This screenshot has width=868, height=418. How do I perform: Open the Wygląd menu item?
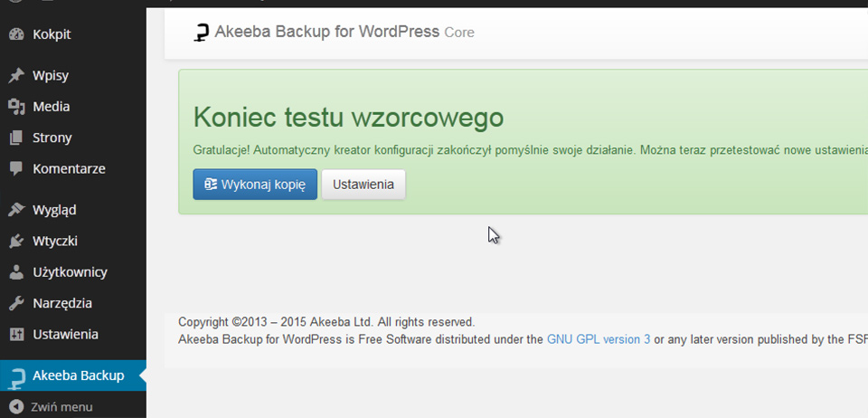(x=73, y=210)
